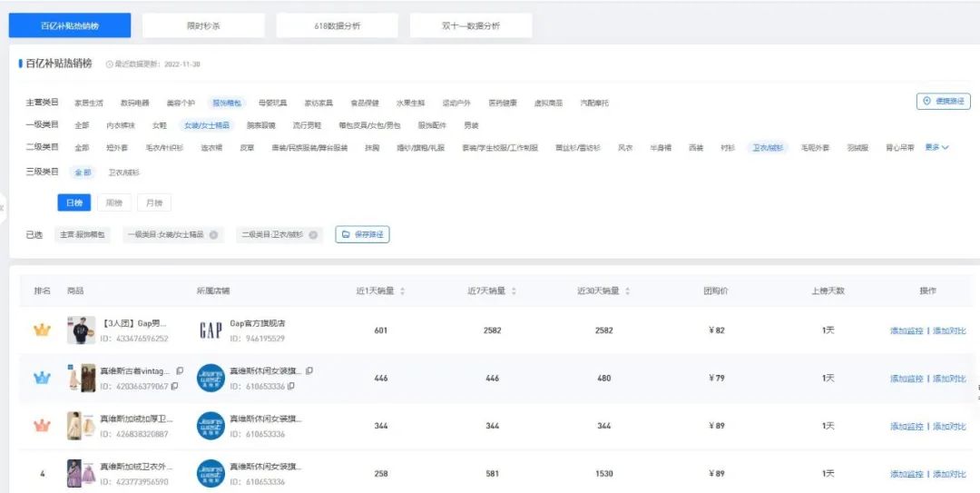The height and width of the screenshot is (493, 980).
Task: Sort by 近1天销量 column
Action: click(x=403, y=291)
